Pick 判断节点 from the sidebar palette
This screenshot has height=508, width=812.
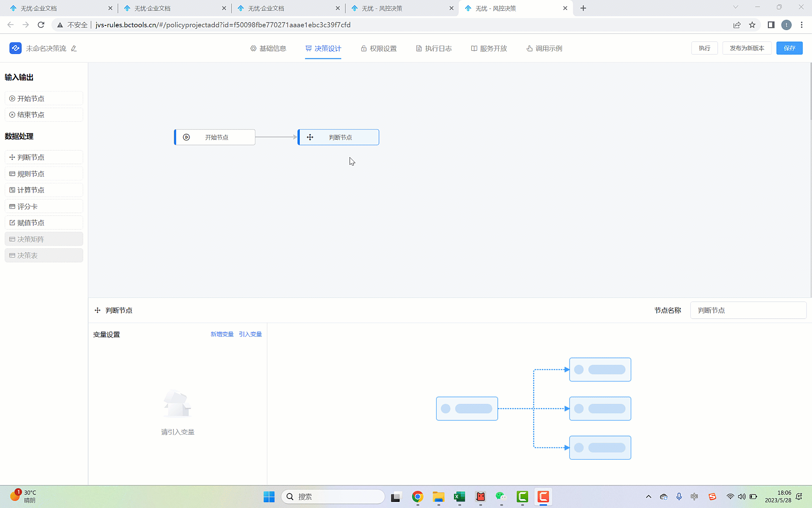click(44, 157)
